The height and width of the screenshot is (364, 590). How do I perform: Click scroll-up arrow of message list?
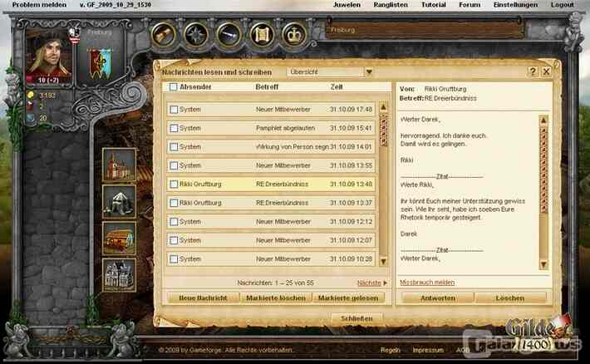pyautogui.click(x=383, y=107)
